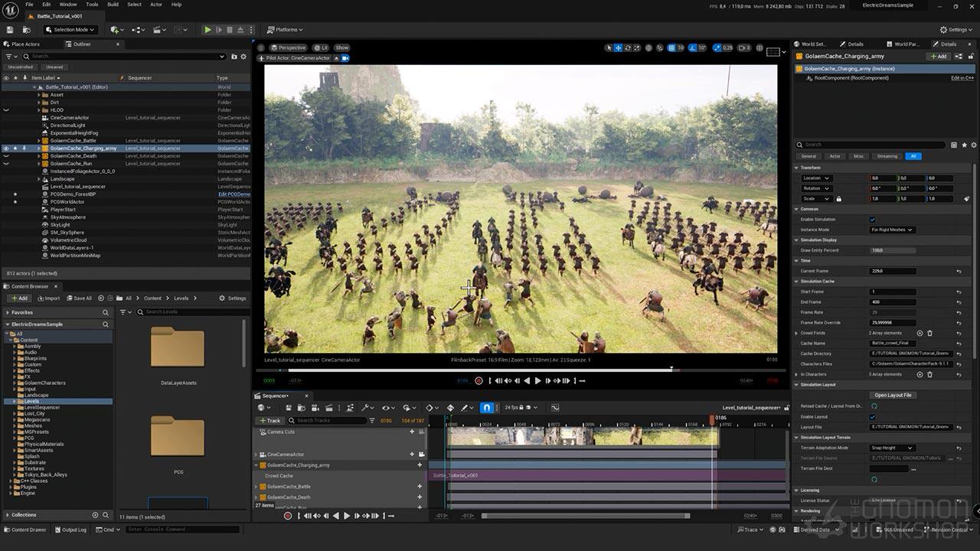Image resolution: width=980 pixels, height=551 pixels.
Task: Stop piloting the camera with eject icon
Action: (336, 58)
